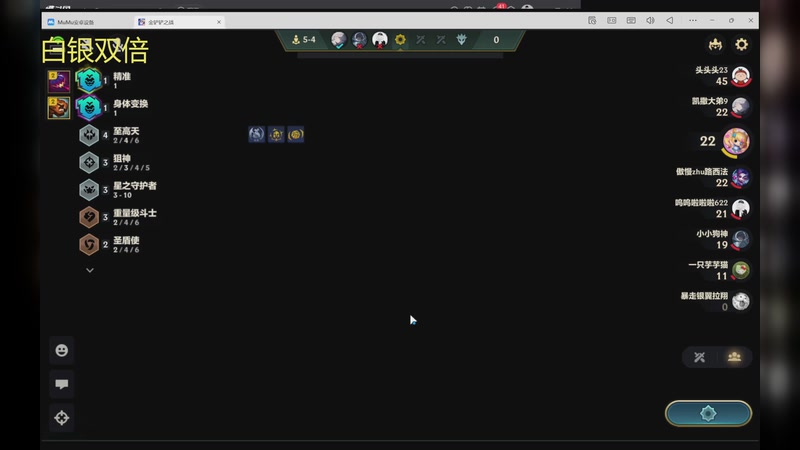
Task: Select the 星之守护者 trait icon
Action: pyautogui.click(x=89, y=190)
